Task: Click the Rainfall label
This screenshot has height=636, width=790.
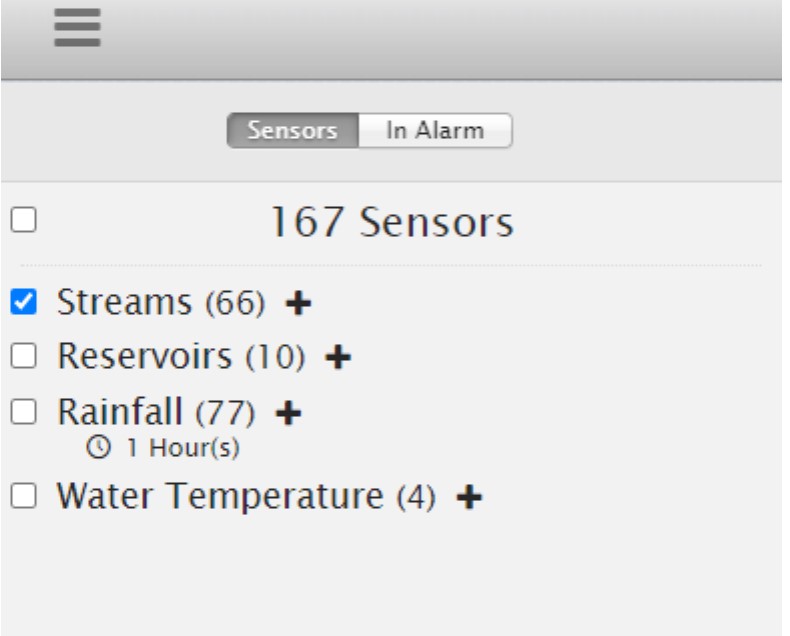Action: 122,411
